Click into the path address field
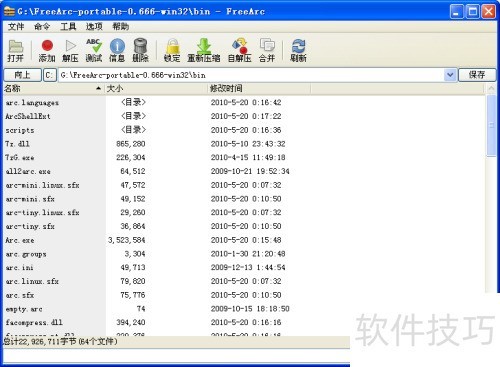Viewport: 500px width, 367px height. (251, 75)
